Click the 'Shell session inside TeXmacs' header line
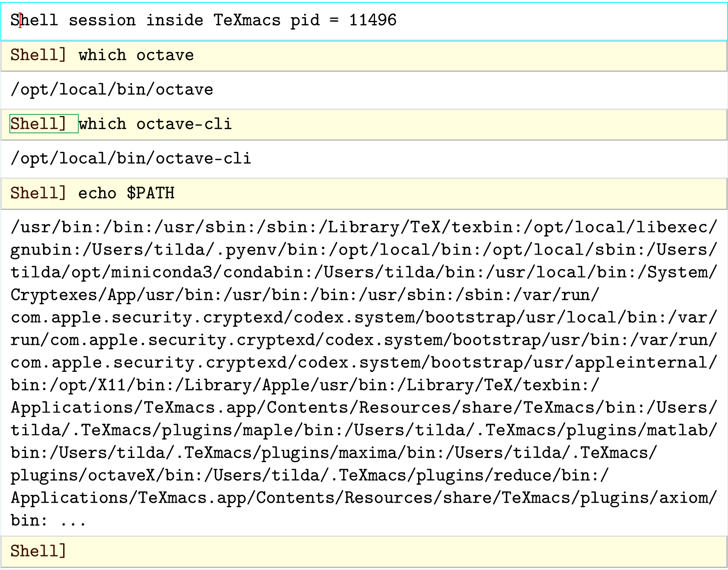Viewport: 728px width, 570px height. pos(203,20)
